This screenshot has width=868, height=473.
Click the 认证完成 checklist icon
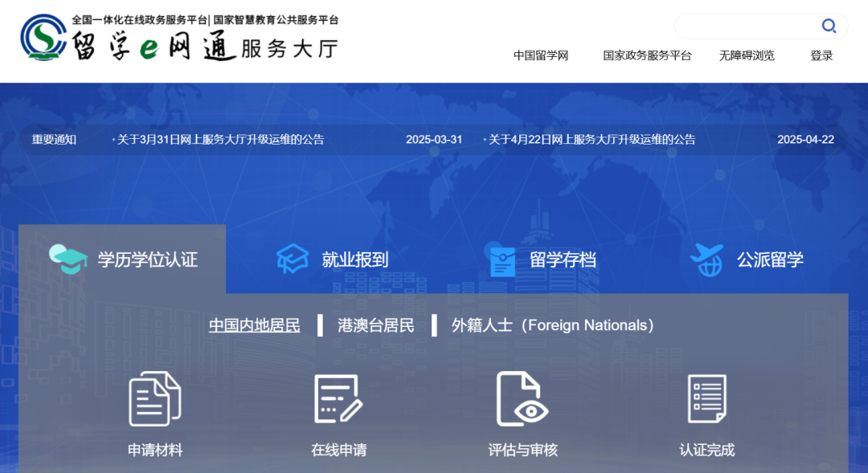click(707, 399)
